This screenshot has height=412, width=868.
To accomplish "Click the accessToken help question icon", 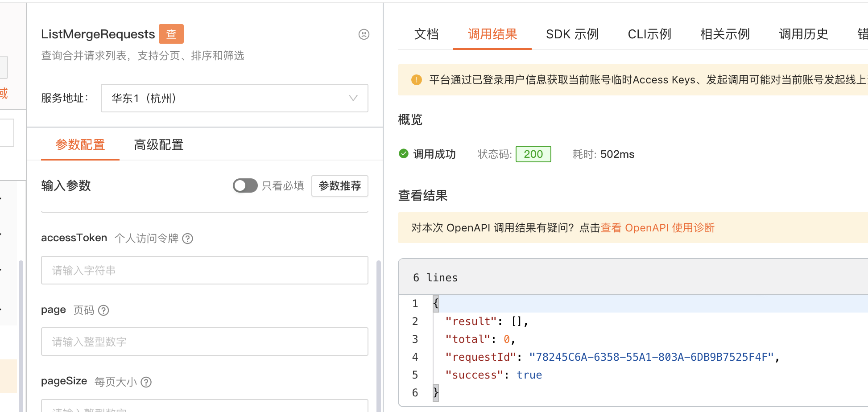I will click(x=188, y=239).
